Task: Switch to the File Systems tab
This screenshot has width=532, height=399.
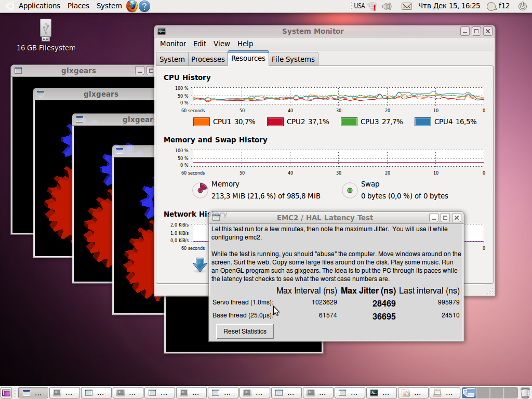Action: point(293,59)
